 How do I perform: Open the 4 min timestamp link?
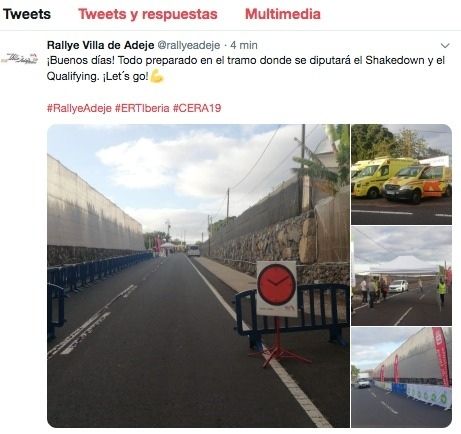[x=244, y=45]
